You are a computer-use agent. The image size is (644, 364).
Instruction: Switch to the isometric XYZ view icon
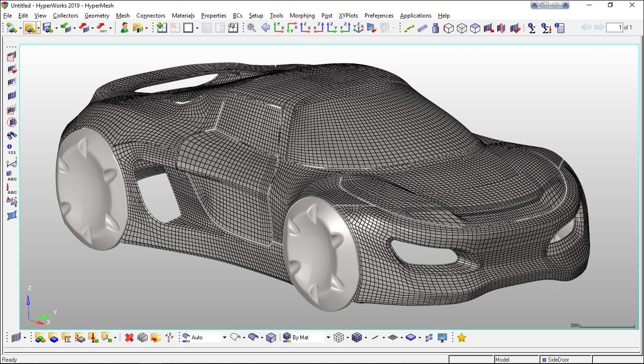pos(358,28)
